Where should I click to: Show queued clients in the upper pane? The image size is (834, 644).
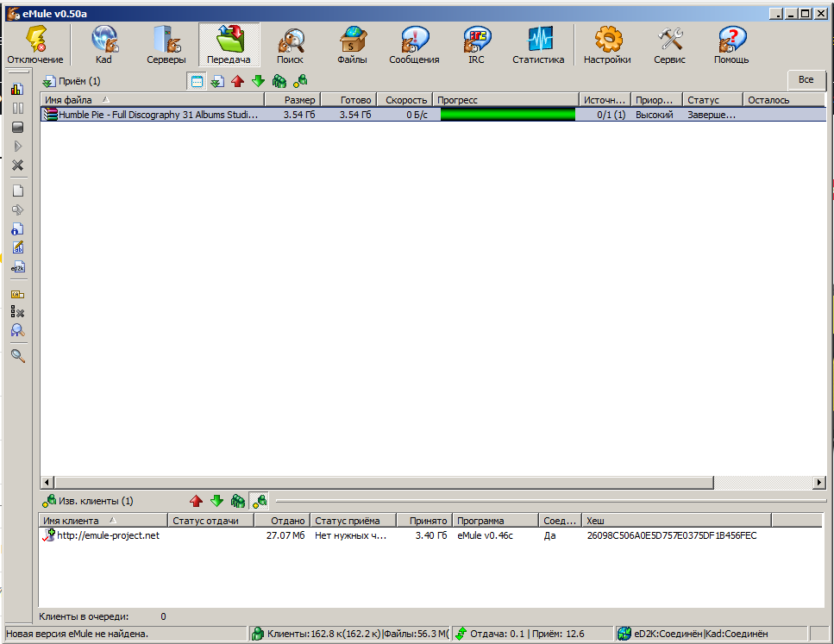279,81
